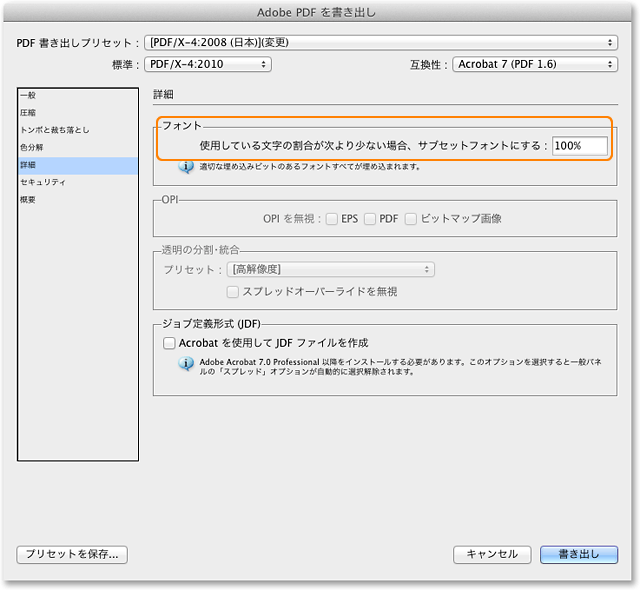Toggle スプレッドオーバーライドを無視 checkbox
This screenshot has width=640, height=590.
tap(233, 292)
